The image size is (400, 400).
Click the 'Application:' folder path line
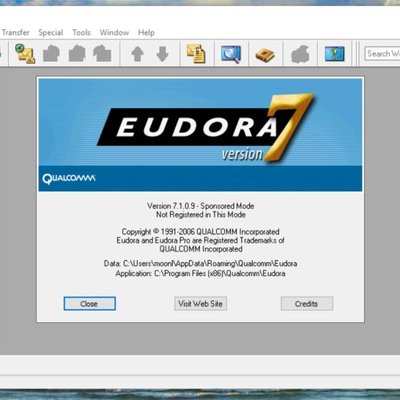pos(200,274)
